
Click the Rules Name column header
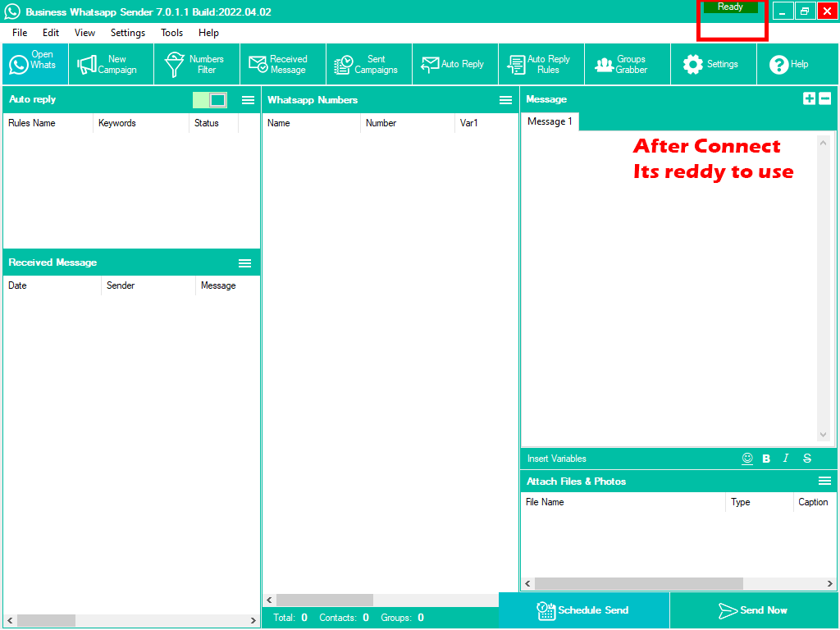tap(48, 123)
